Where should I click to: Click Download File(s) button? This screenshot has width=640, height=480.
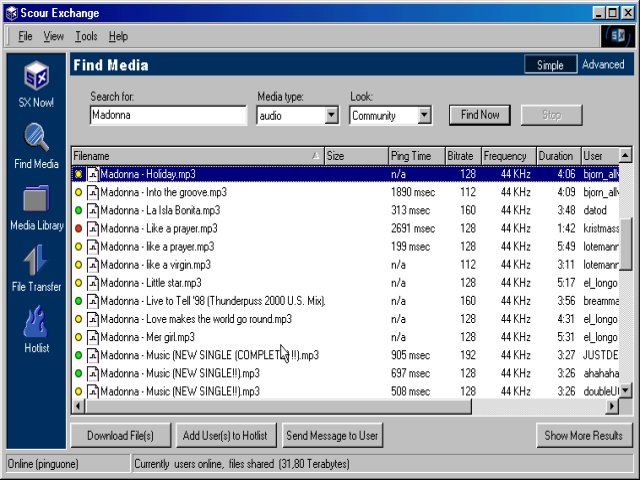[x=120, y=436]
